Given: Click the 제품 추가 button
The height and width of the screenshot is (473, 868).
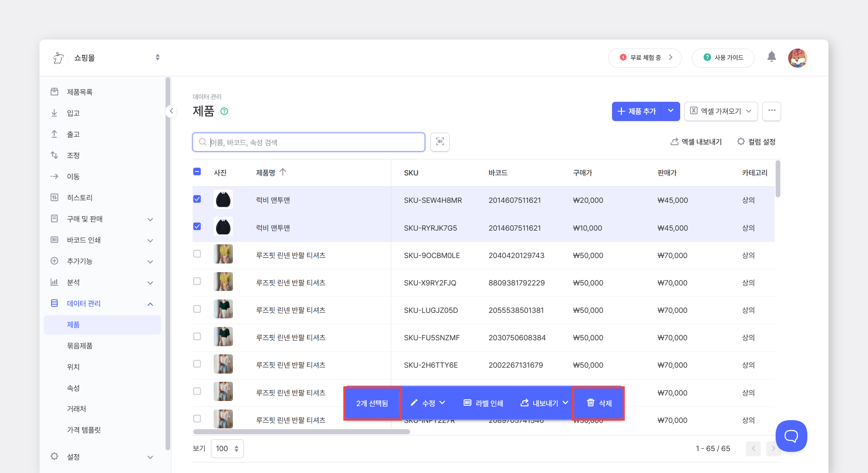Looking at the screenshot, I should [637, 111].
